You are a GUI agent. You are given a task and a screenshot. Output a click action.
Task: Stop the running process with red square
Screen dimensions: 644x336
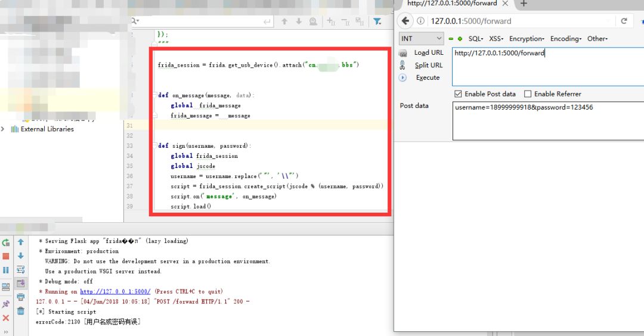[6, 256]
